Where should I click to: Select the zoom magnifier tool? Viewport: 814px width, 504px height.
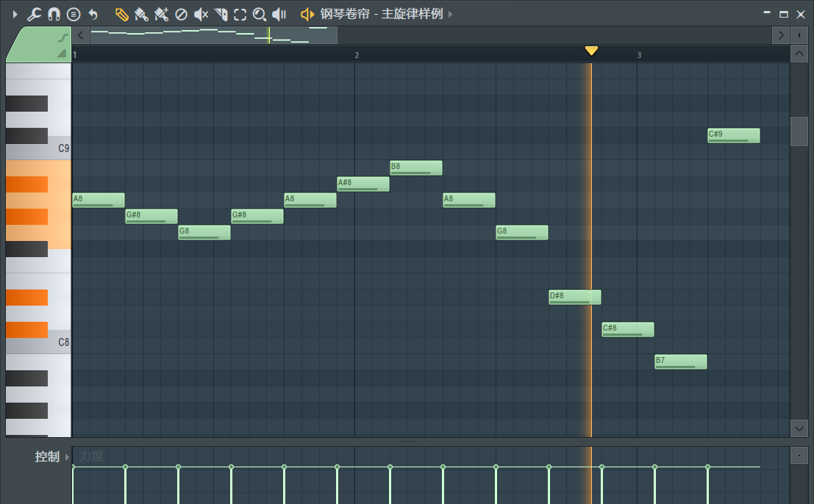click(259, 15)
